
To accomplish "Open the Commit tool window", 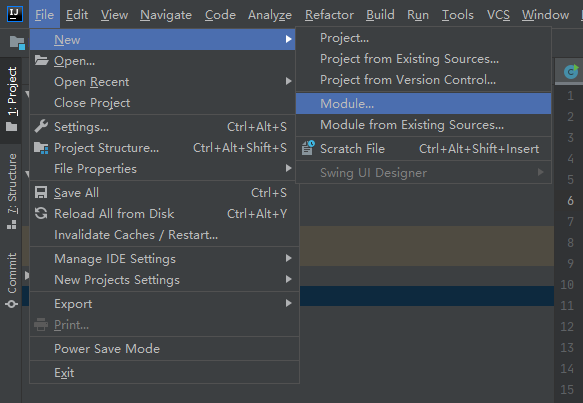I will [x=12, y=281].
